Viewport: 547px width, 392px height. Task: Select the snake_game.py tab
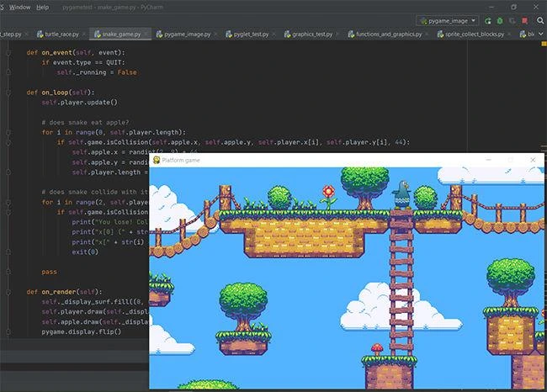pos(121,34)
